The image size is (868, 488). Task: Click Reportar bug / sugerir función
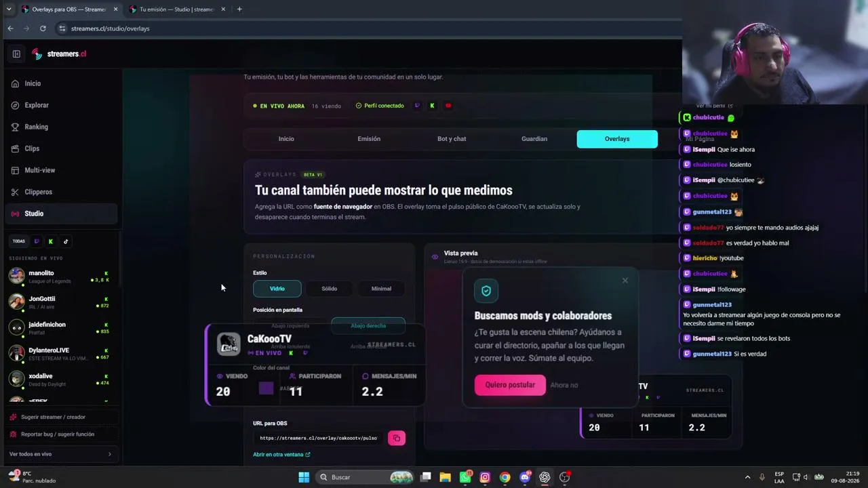61,434
